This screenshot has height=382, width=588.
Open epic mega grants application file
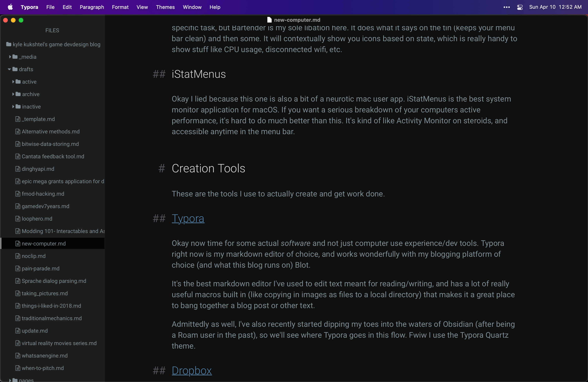(x=63, y=181)
